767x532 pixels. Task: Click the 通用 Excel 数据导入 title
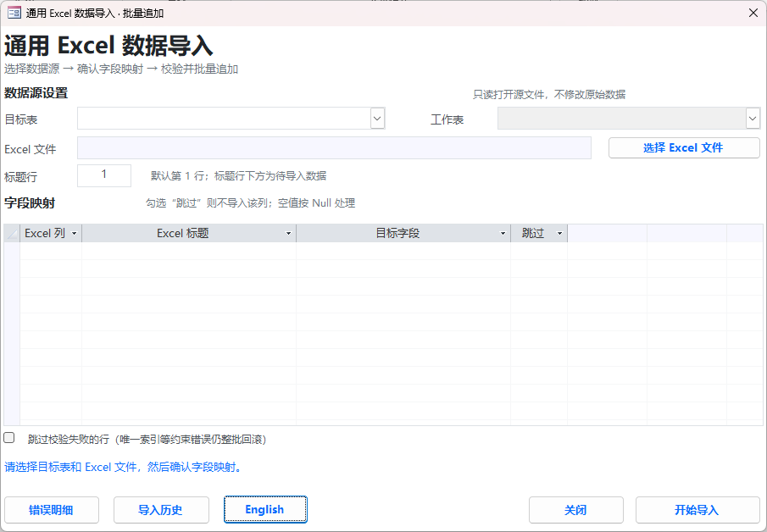pos(108,46)
